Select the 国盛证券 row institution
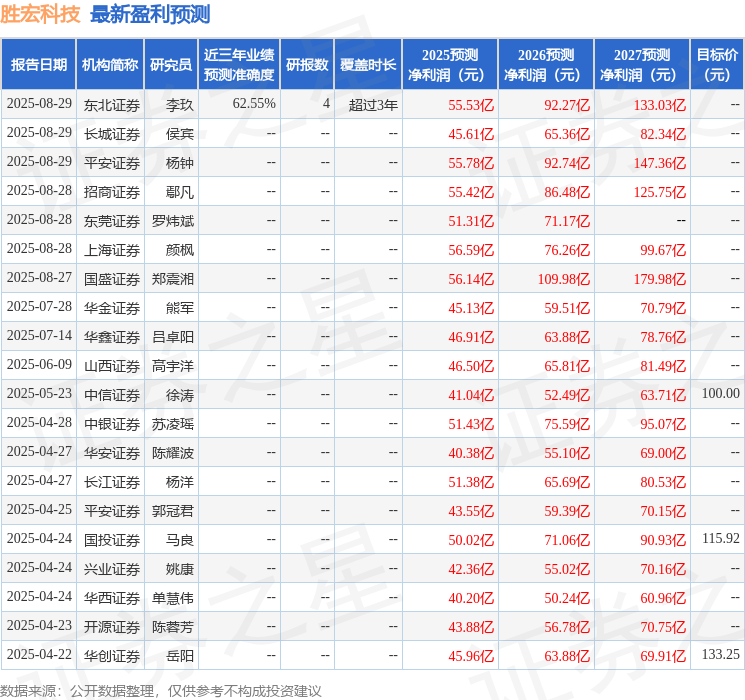The width and height of the screenshot is (745, 700). [x=112, y=279]
